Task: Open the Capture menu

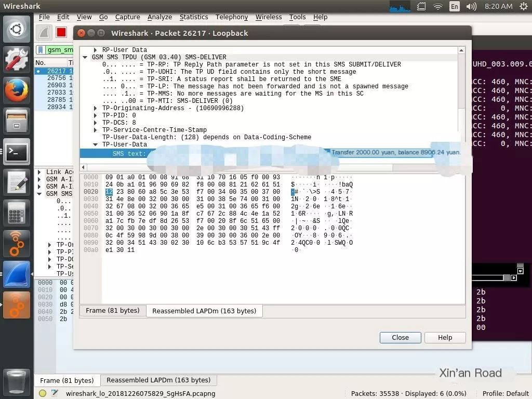Action: coord(128,17)
